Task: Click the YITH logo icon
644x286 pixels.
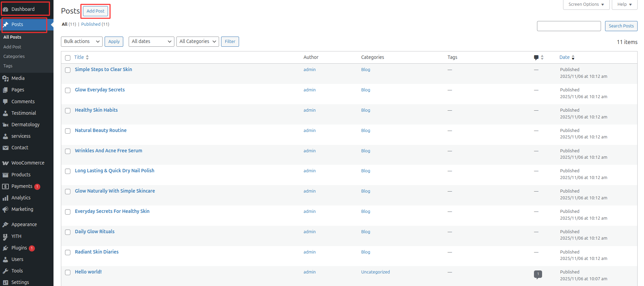Action: (5, 236)
